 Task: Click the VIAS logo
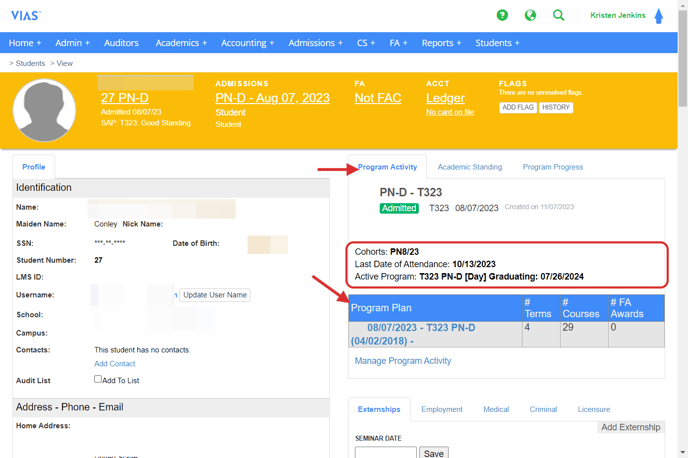pyautogui.click(x=26, y=16)
